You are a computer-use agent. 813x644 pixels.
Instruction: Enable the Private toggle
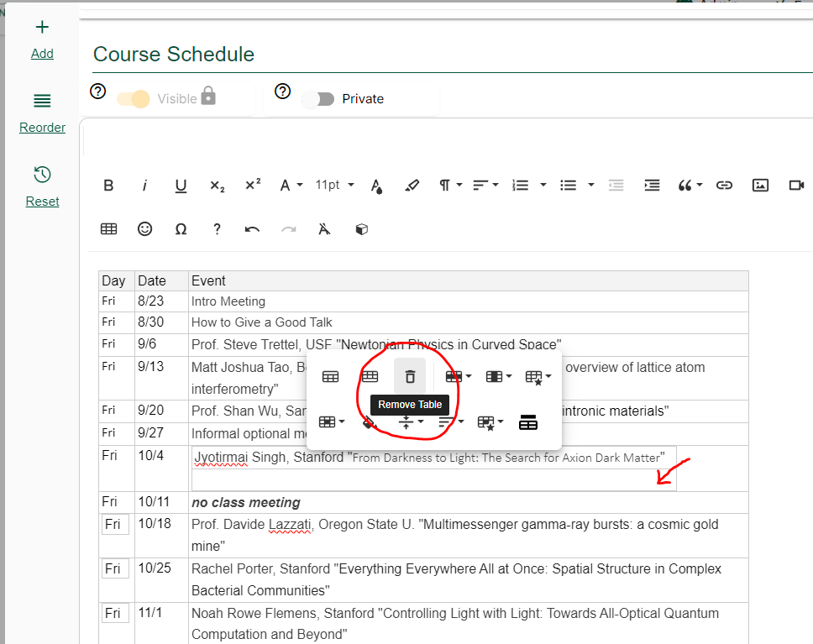318,98
